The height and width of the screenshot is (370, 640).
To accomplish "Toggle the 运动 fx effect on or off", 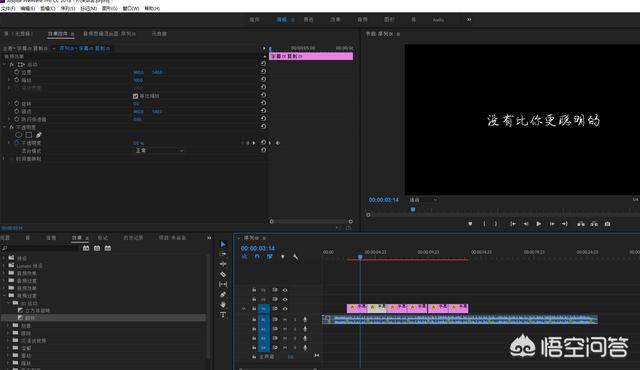I will (11, 64).
